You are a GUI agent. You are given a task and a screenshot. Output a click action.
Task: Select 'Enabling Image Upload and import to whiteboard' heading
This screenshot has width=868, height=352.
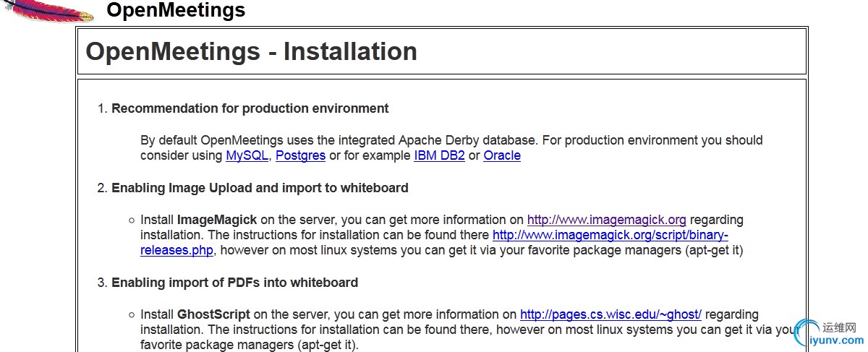[260, 188]
